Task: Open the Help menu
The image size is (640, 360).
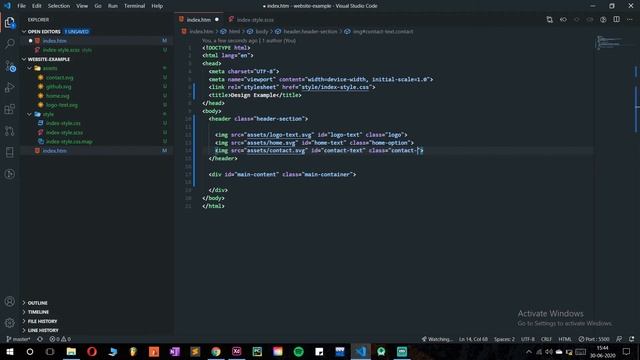Action: [x=157, y=6]
